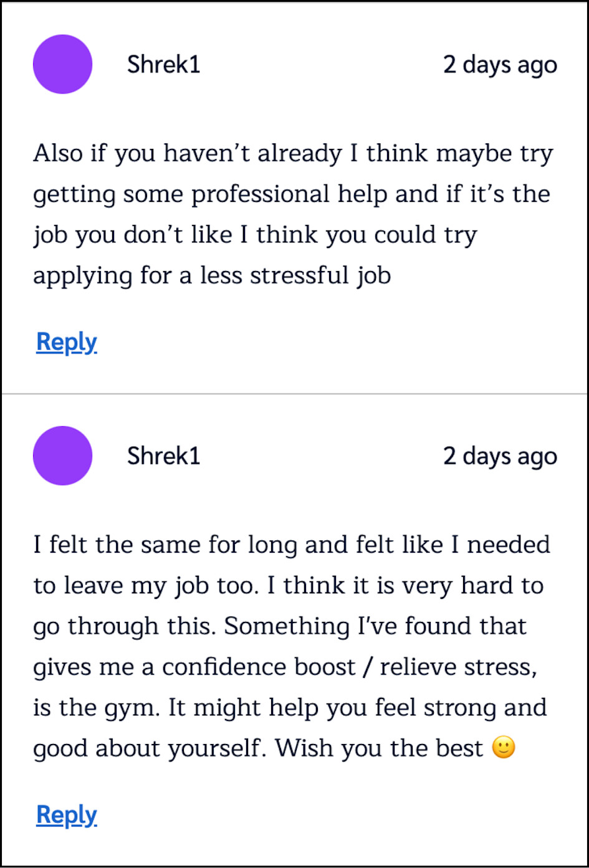
Task: Click Shrek1's purple avatar on the second comment
Action: [x=62, y=455]
